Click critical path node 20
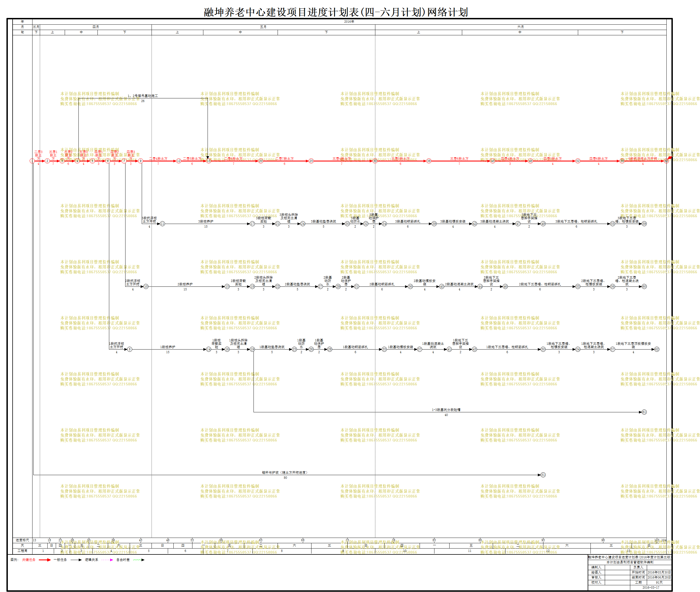 click(261, 161)
